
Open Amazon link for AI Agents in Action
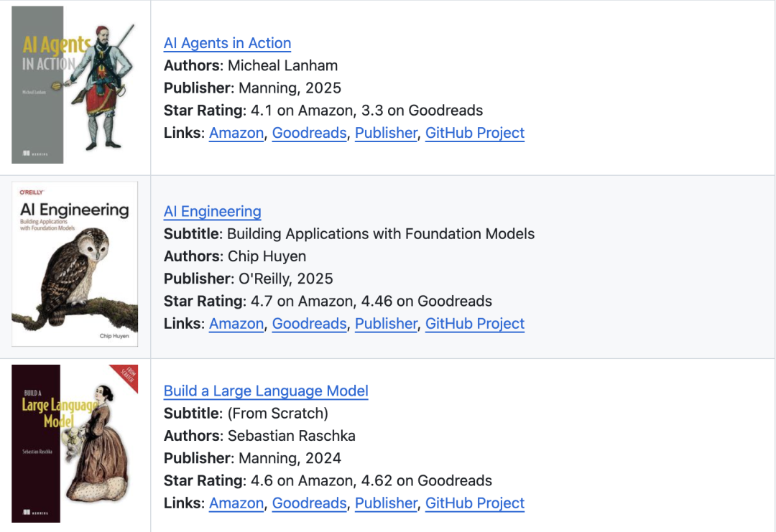click(x=236, y=133)
